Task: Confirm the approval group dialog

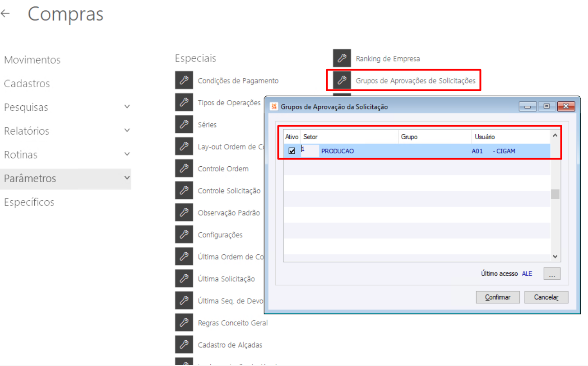Action: click(x=498, y=297)
